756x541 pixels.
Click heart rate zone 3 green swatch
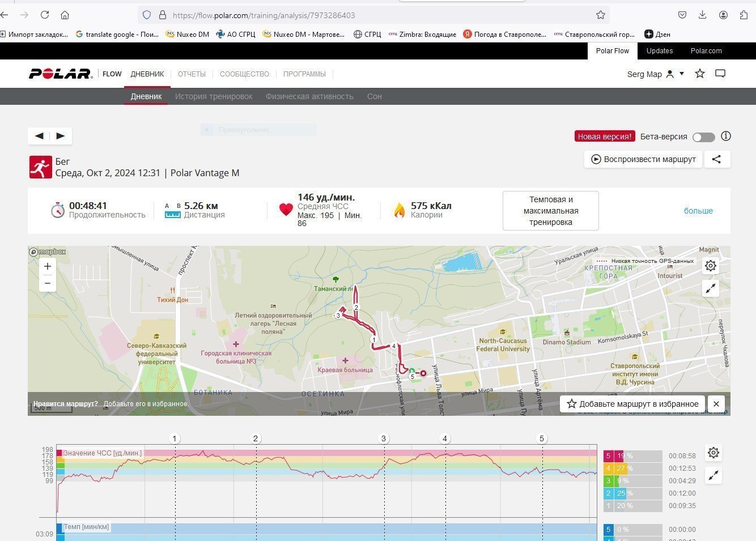tap(608, 481)
